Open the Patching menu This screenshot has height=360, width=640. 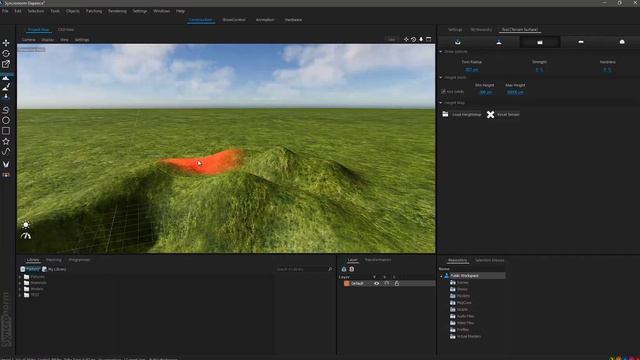pyautogui.click(x=94, y=11)
